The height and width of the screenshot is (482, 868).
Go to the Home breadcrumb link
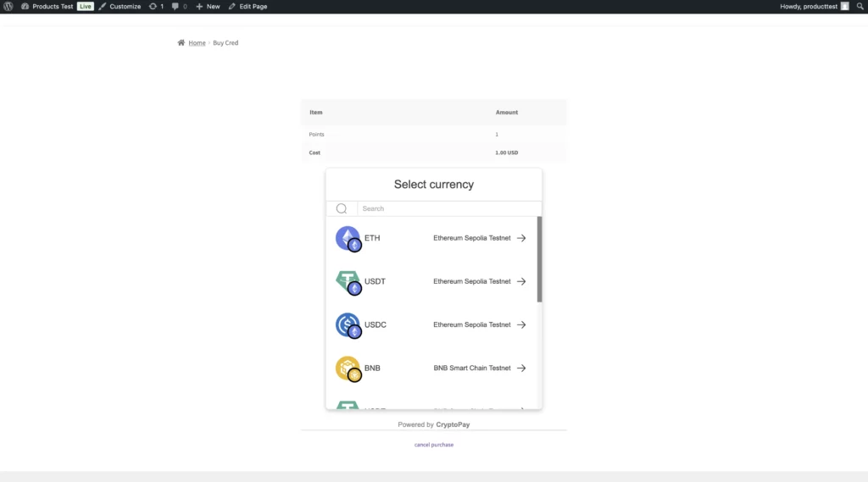[197, 42]
